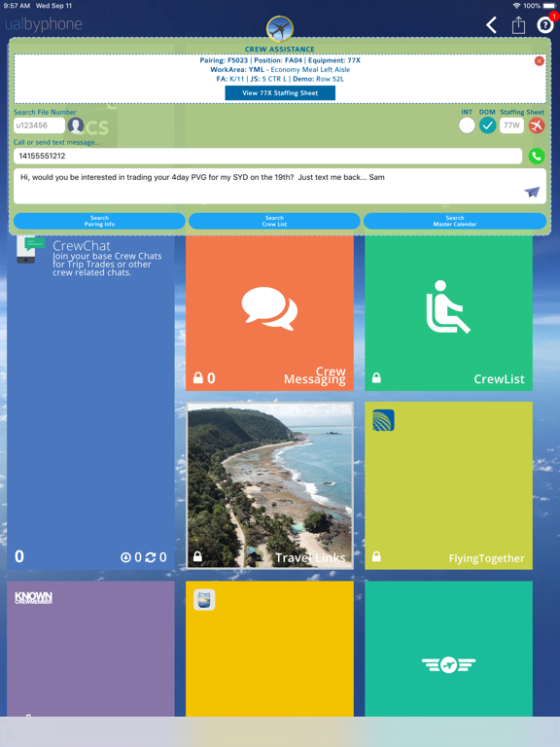The height and width of the screenshot is (747, 560).
Task: Tap the lock icon on Crew Messaging tile
Action: pos(198,377)
